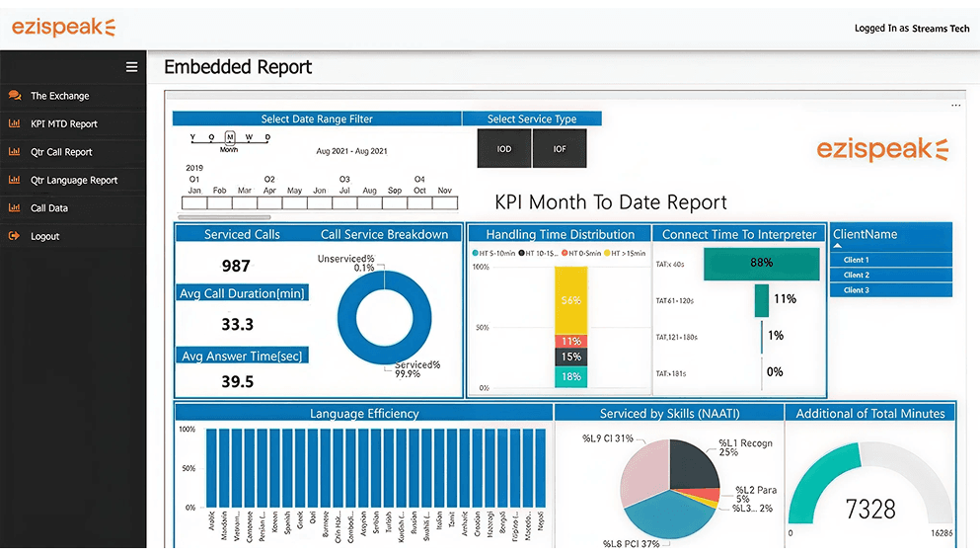Image resolution: width=980 pixels, height=556 pixels.
Task: Open the report's more options ellipsis
Action: [955, 105]
